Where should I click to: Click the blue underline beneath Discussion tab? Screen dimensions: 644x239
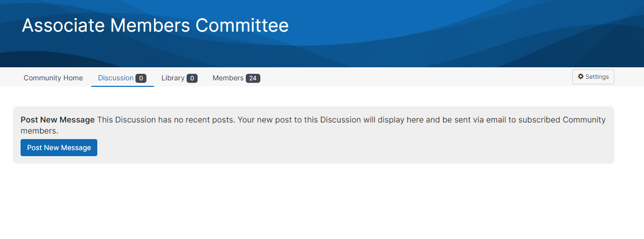coord(122,86)
